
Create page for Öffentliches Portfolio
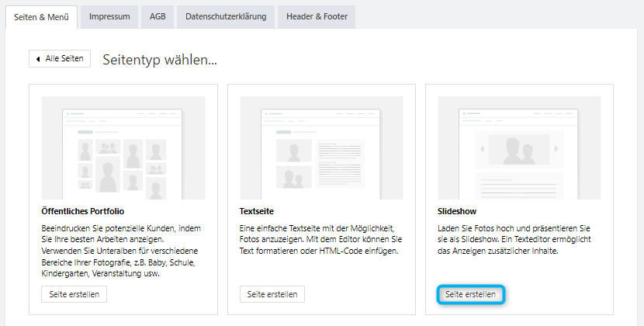coord(74,294)
